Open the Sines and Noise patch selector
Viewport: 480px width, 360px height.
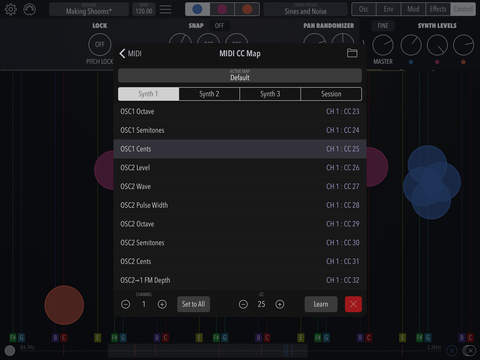pyautogui.click(x=305, y=10)
